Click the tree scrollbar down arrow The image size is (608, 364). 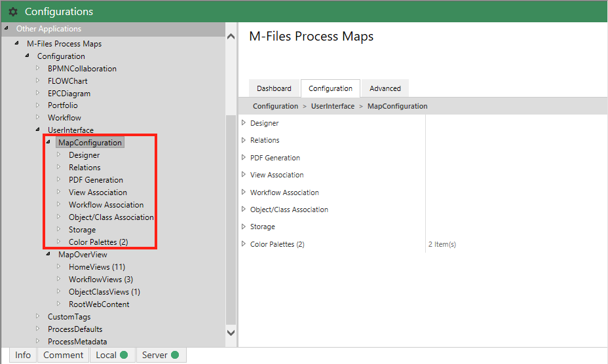[x=231, y=333]
